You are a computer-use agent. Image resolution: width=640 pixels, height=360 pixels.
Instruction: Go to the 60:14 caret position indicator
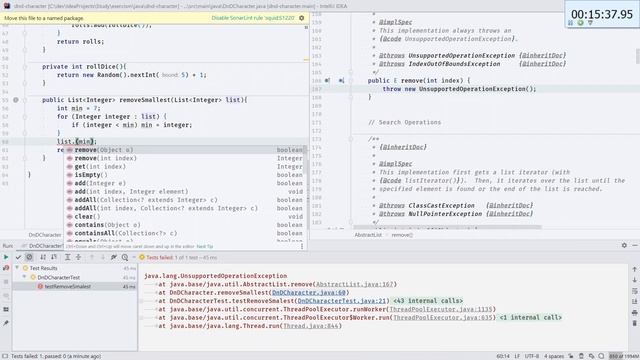503,356
